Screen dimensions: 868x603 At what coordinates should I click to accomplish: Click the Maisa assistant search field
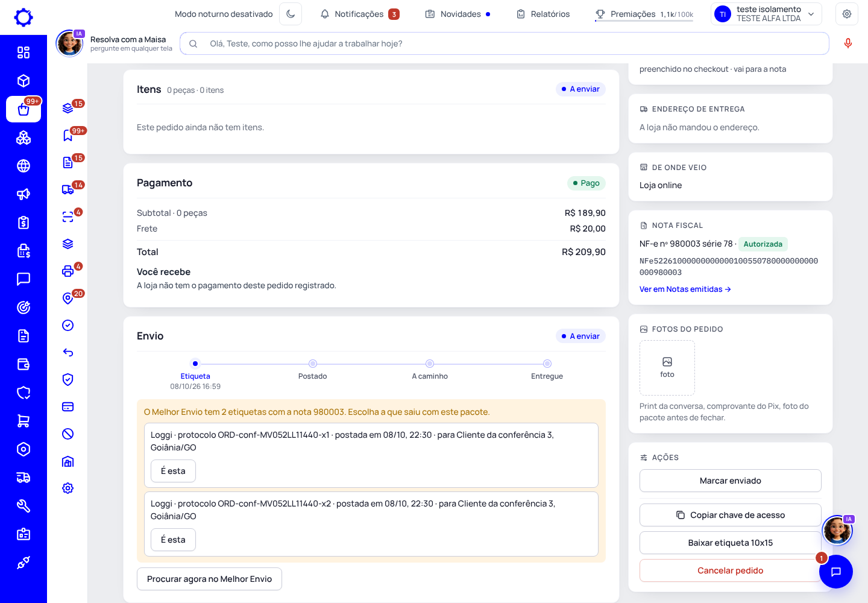[505, 43]
